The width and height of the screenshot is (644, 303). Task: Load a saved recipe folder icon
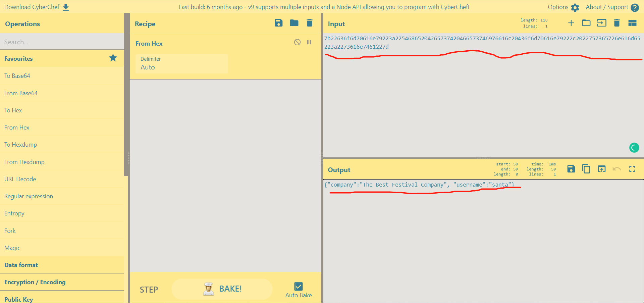click(x=294, y=23)
